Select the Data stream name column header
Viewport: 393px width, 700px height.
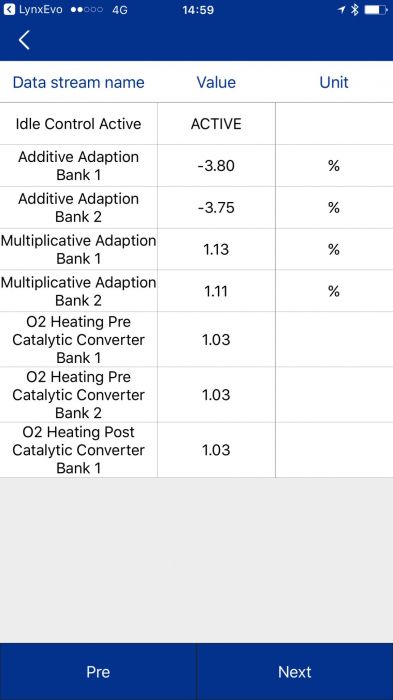tap(79, 82)
